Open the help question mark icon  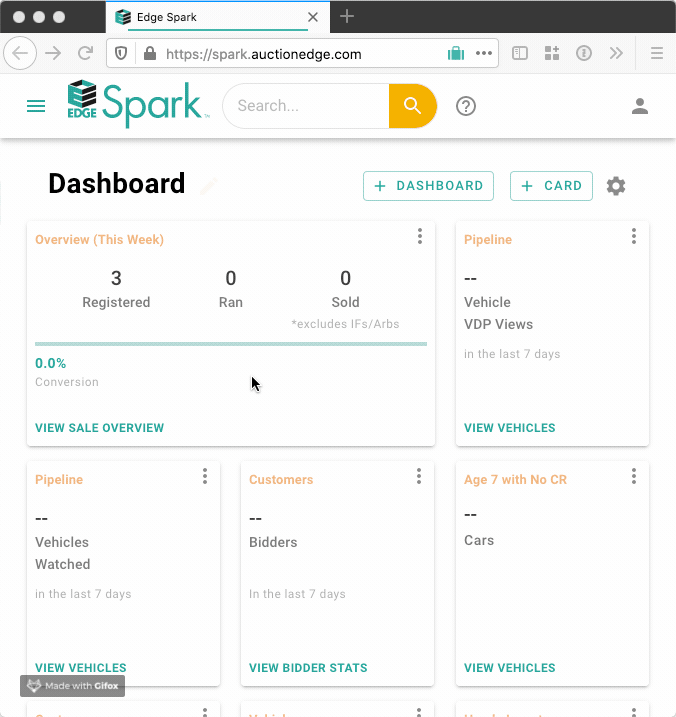pyautogui.click(x=466, y=106)
